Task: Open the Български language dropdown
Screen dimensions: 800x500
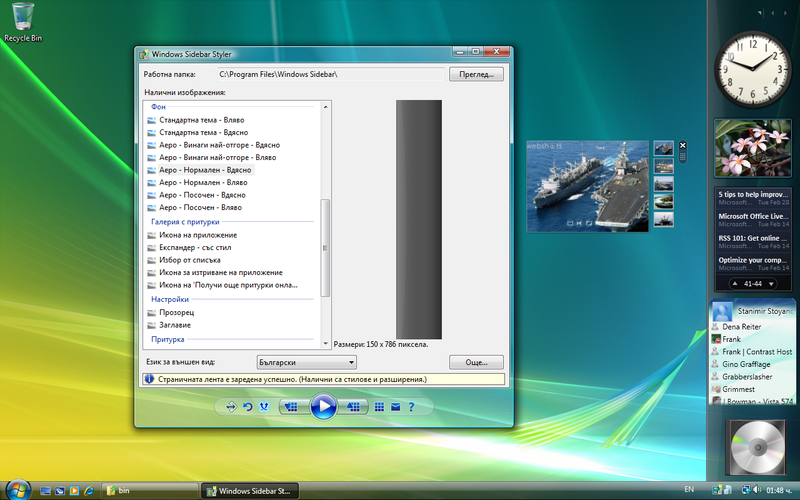Action: coord(306,362)
